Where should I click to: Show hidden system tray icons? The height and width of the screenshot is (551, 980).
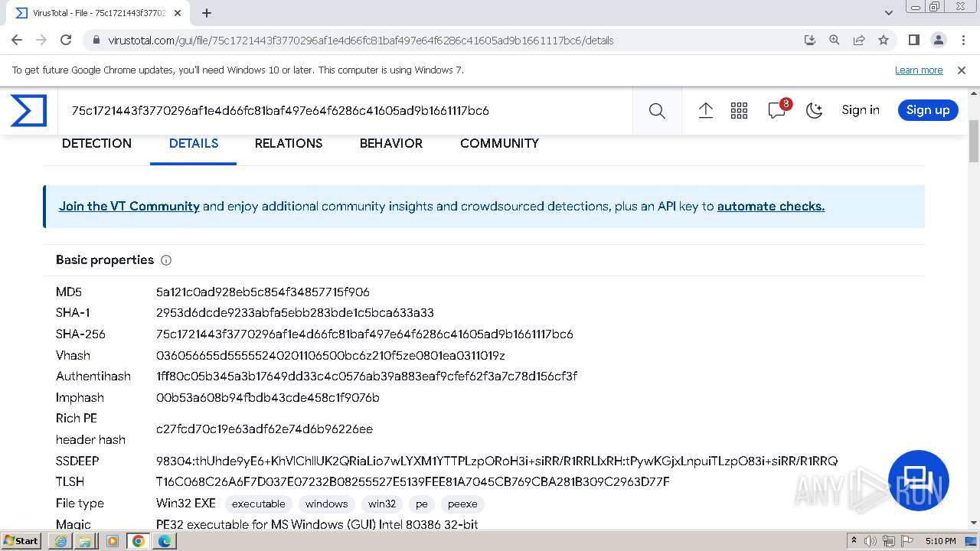coord(854,541)
